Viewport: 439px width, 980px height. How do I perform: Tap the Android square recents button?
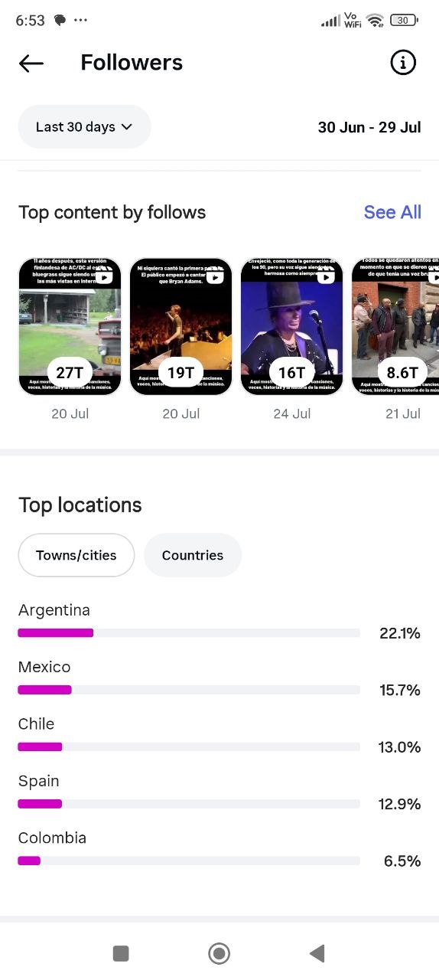[x=120, y=953]
